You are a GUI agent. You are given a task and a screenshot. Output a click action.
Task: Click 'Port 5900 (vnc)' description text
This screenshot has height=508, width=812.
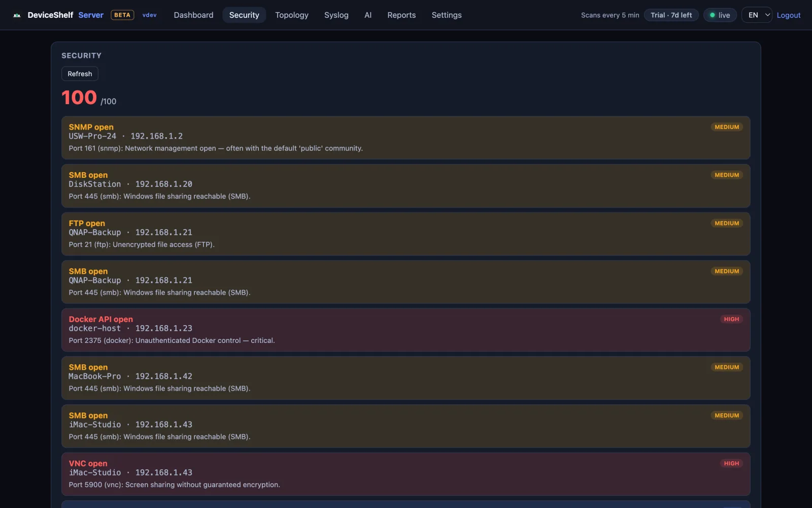coord(175,485)
